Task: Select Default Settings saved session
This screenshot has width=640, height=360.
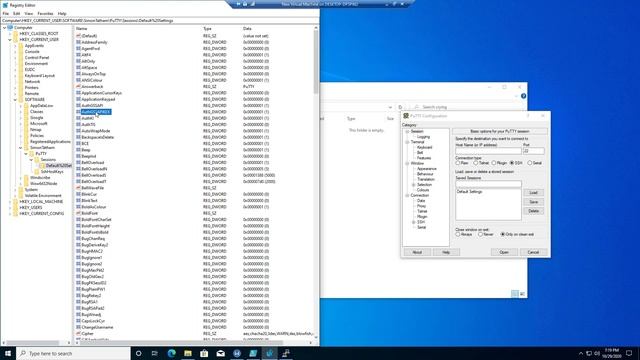Action: [469, 192]
